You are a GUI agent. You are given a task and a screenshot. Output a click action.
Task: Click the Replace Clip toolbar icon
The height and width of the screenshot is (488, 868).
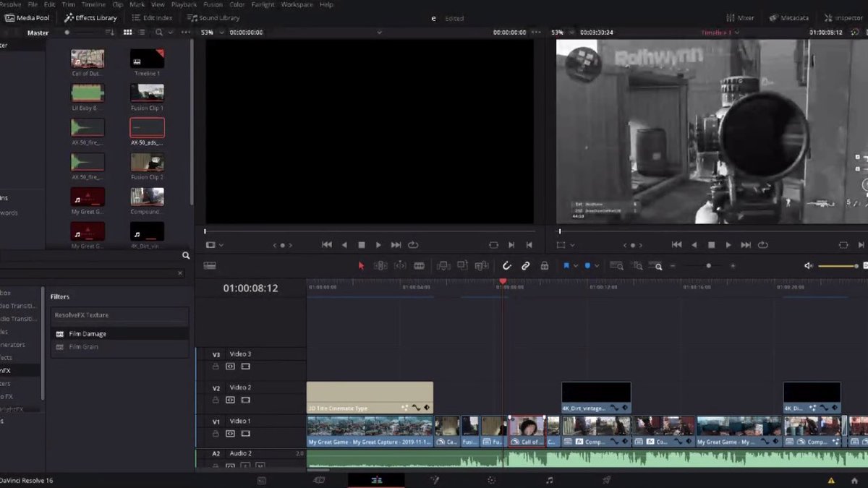tap(480, 266)
